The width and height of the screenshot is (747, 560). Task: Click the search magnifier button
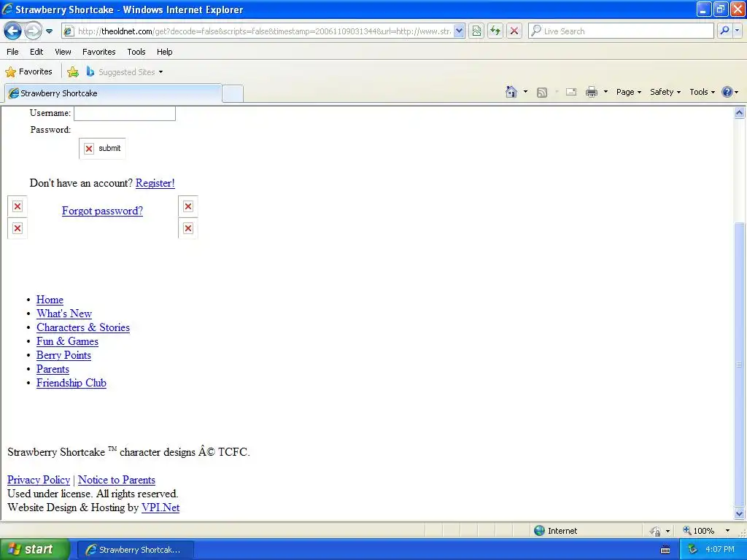click(724, 31)
